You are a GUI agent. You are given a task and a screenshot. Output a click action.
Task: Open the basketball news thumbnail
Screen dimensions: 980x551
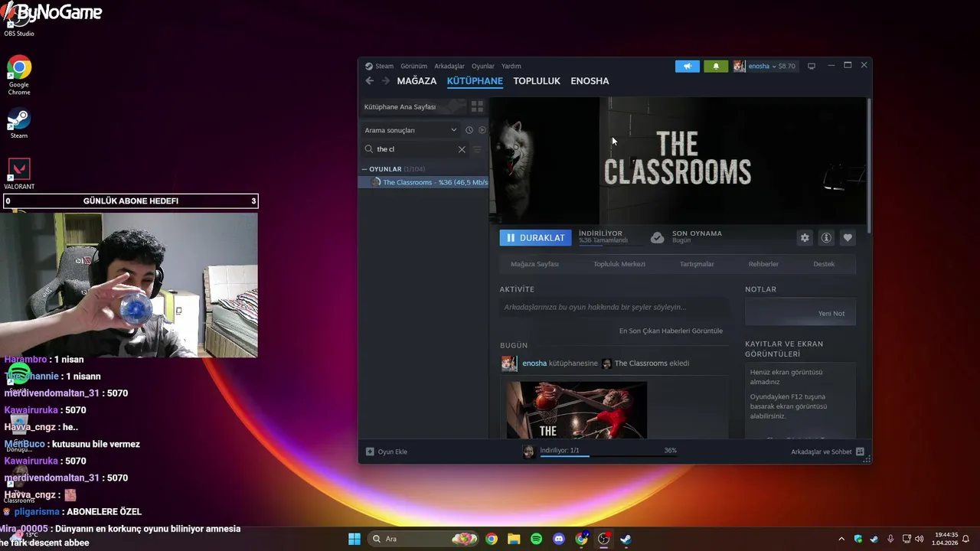pyautogui.click(x=577, y=410)
